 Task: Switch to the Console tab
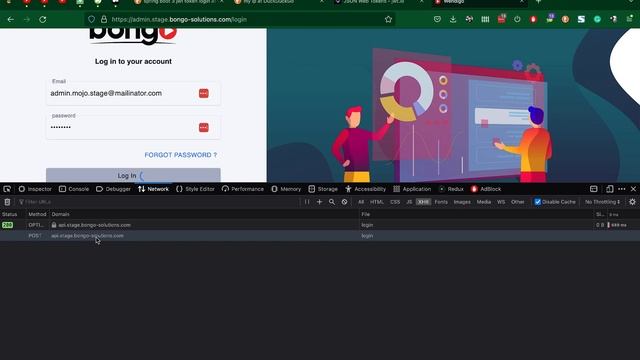coord(74,189)
